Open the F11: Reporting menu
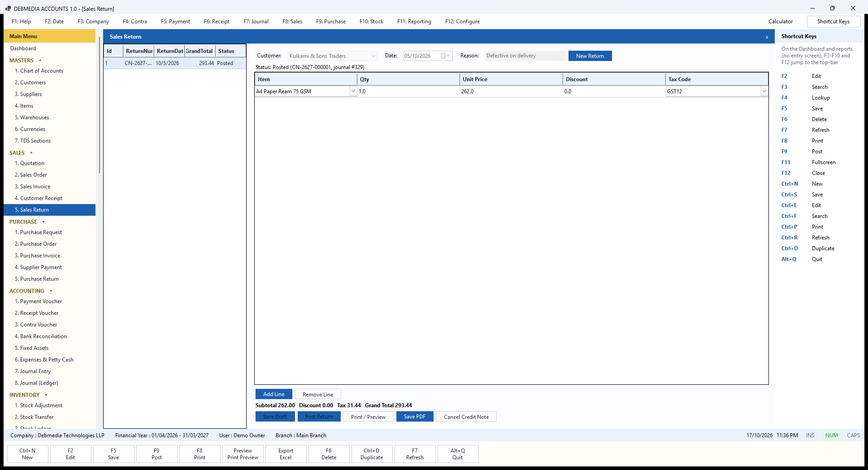This screenshot has width=868, height=470. (414, 22)
